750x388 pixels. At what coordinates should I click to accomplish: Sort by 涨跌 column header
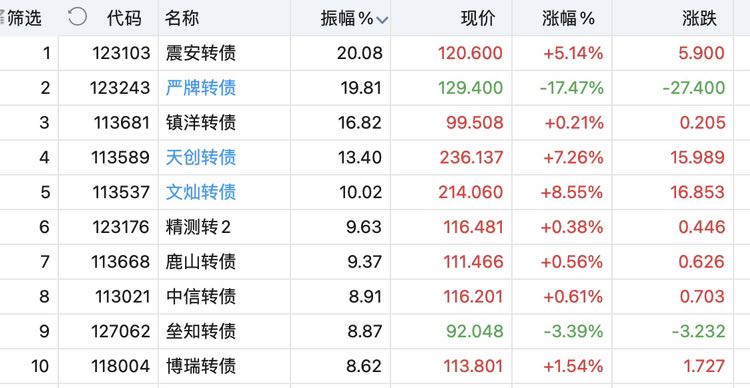[699, 19]
